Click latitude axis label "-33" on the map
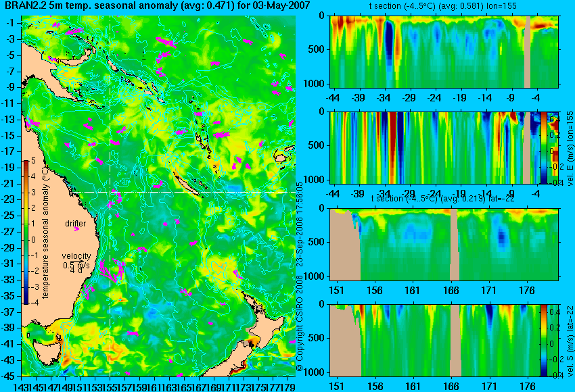The image size is (575, 392). pyautogui.click(x=9, y=280)
